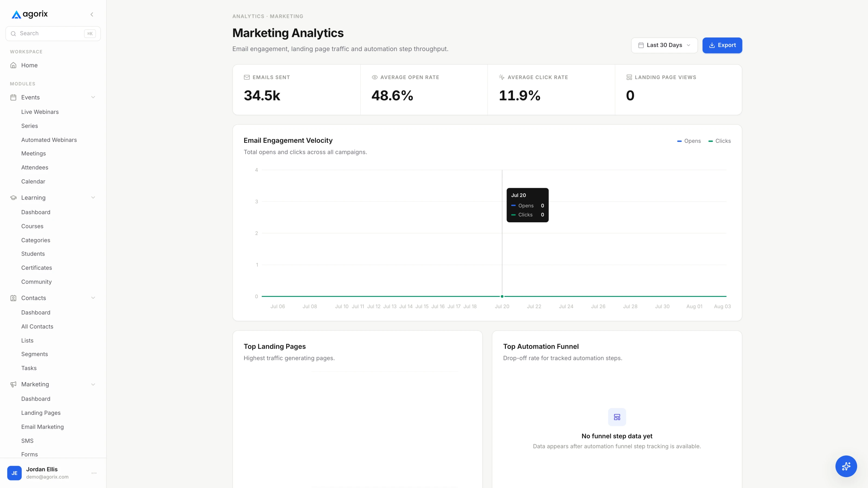Image resolution: width=868 pixels, height=488 pixels.
Task: Open Landing Pages under Marketing
Action: [41, 413]
